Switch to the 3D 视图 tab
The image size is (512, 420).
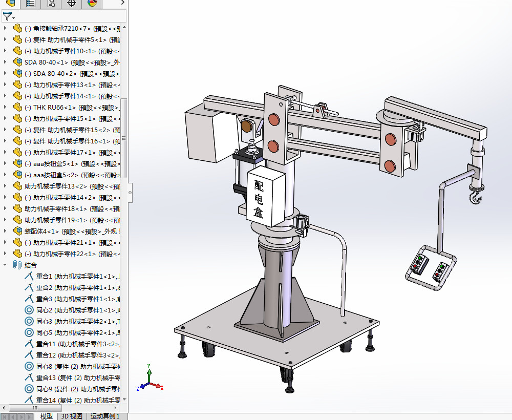click(x=72, y=416)
